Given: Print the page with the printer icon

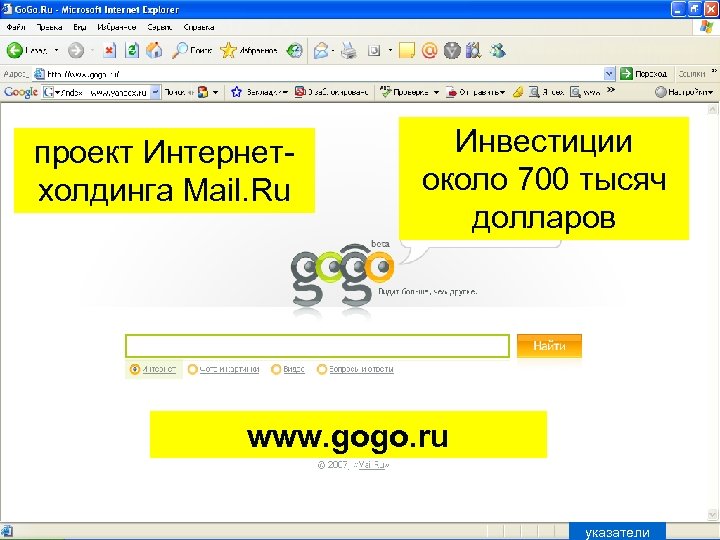Looking at the screenshot, I should (349, 51).
